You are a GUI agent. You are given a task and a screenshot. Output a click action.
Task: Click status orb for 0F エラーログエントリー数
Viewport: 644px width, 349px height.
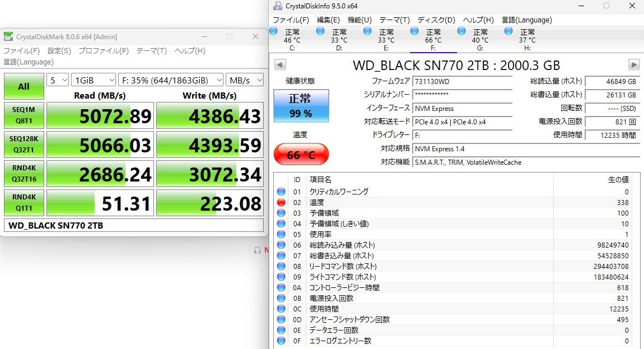point(281,341)
